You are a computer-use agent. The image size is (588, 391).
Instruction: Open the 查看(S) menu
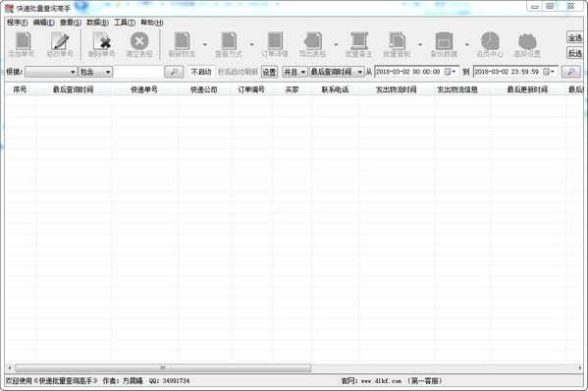[71, 23]
